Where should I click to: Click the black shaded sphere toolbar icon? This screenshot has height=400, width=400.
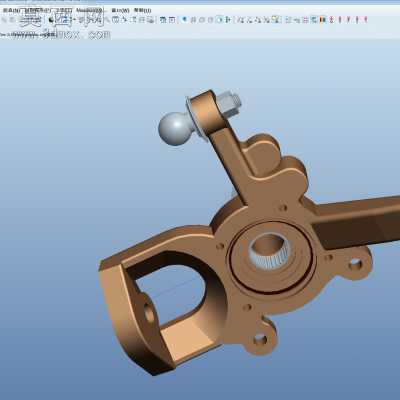pyautogui.click(x=51, y=20)
